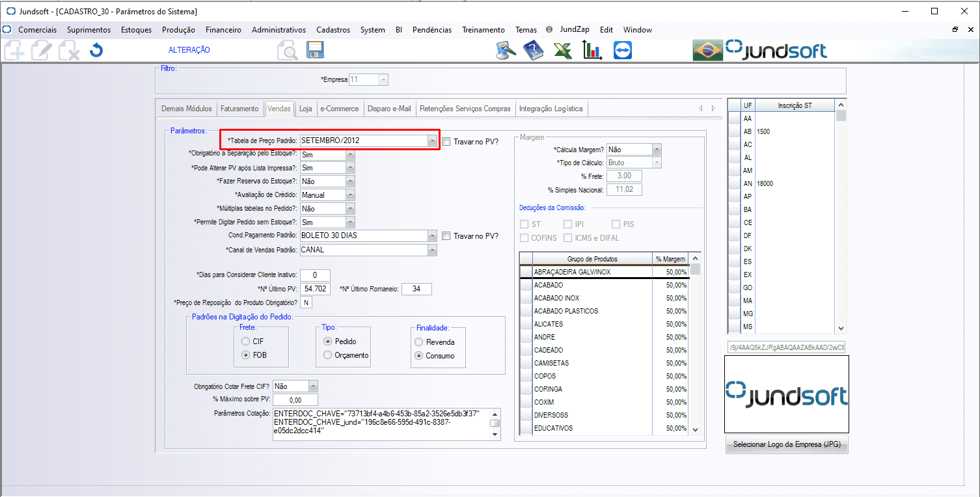
Task: Select the Revenda finalidade radio button
Action: 419,342
